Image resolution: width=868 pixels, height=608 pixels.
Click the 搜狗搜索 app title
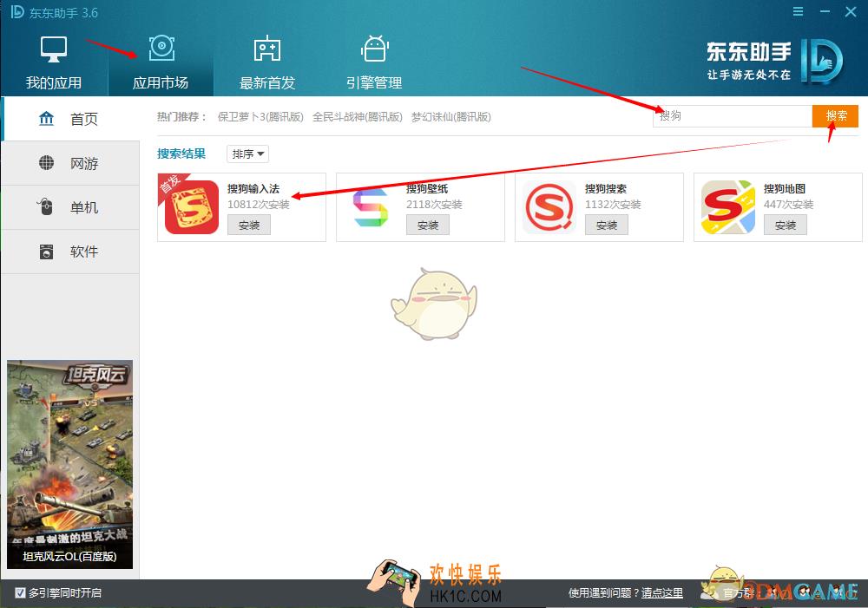click(x=606, y=189)
